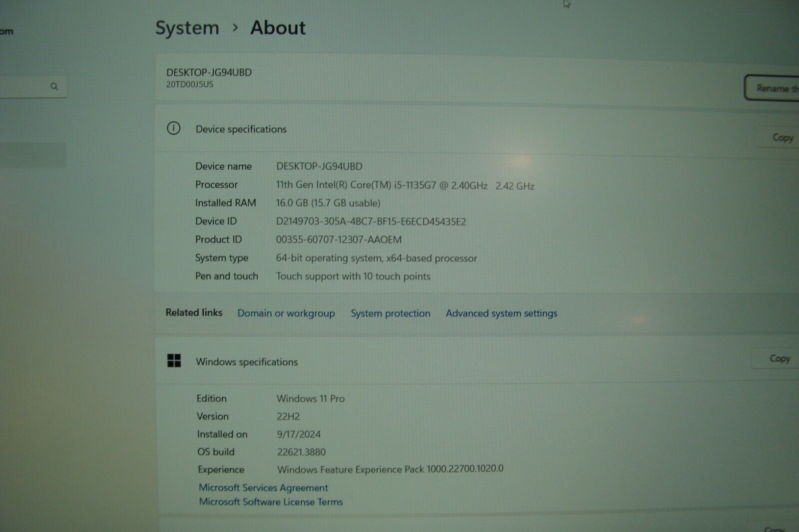Select Device ID value D2149703-305A-4BC7

point(371,222)
